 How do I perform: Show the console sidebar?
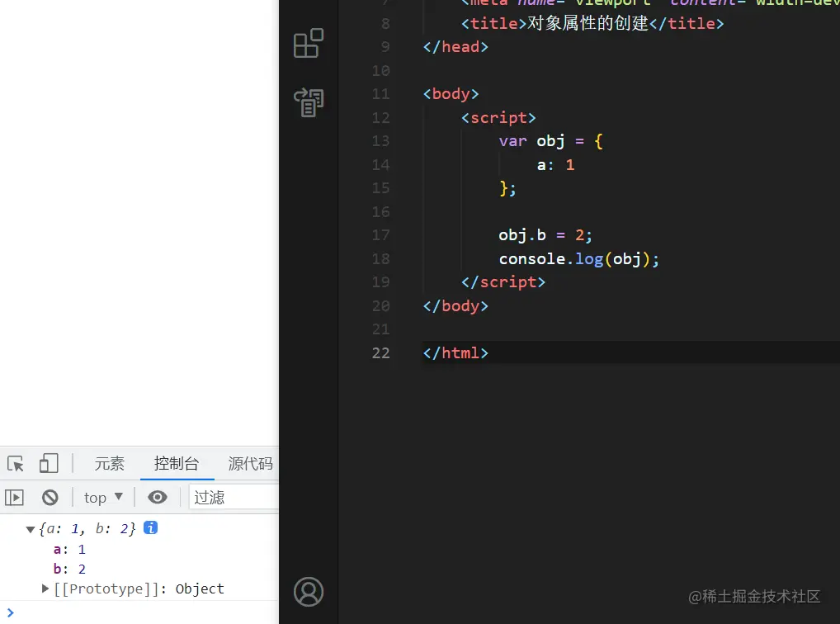click(15, 498)
